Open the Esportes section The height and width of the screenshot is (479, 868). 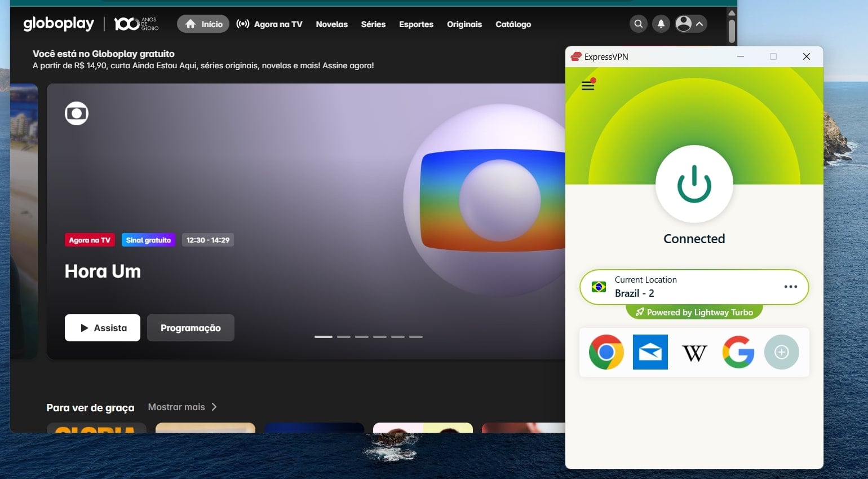tap(416, 24)
